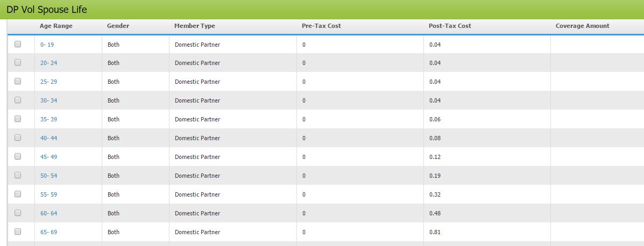Click the 65-69 age range link

pyautogui.click(x=48, y=232)
